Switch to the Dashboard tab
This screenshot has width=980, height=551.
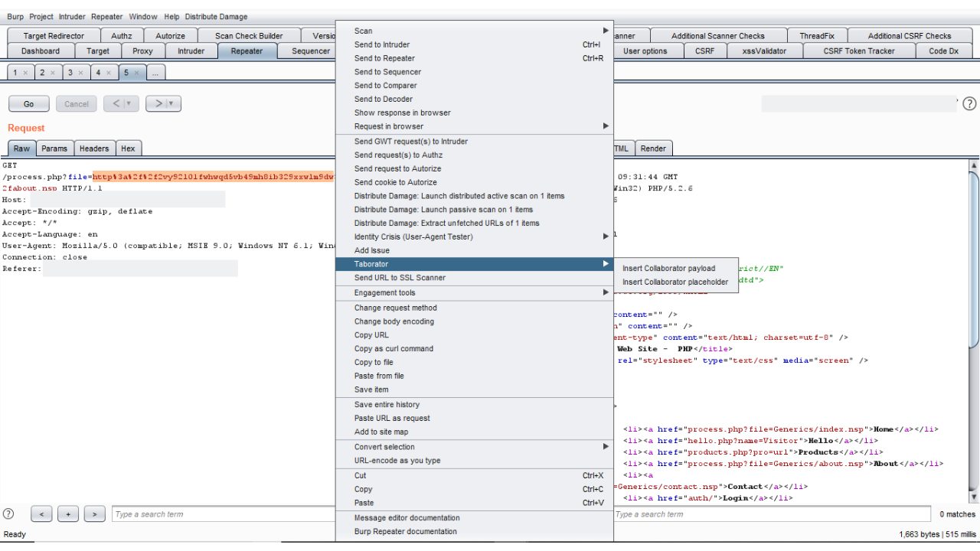tap(41, 51)
